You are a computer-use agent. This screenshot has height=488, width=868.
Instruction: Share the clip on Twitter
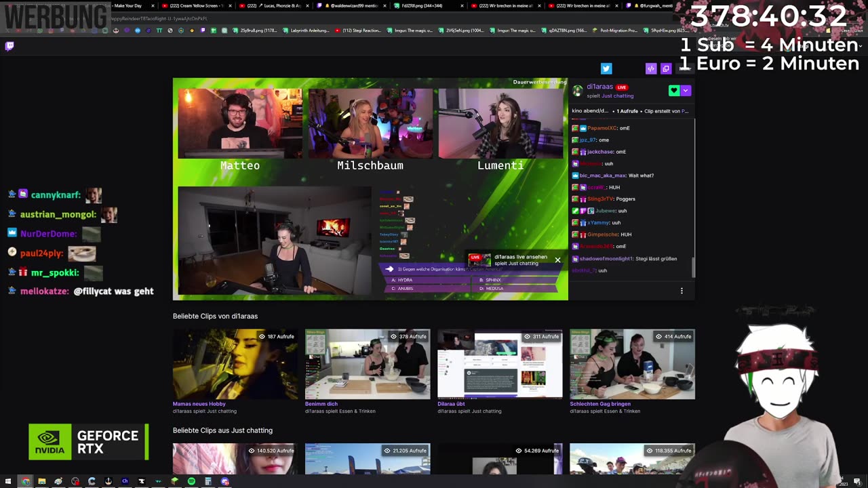pos(606,68)
